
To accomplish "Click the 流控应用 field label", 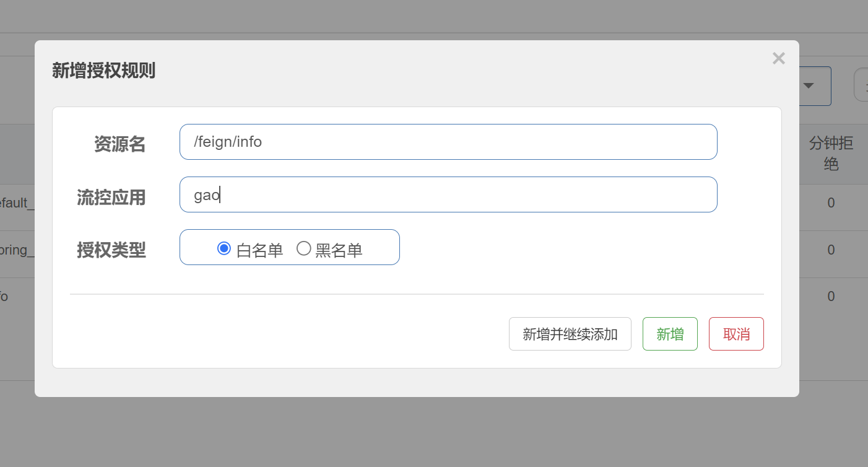I will pos(111,198).
